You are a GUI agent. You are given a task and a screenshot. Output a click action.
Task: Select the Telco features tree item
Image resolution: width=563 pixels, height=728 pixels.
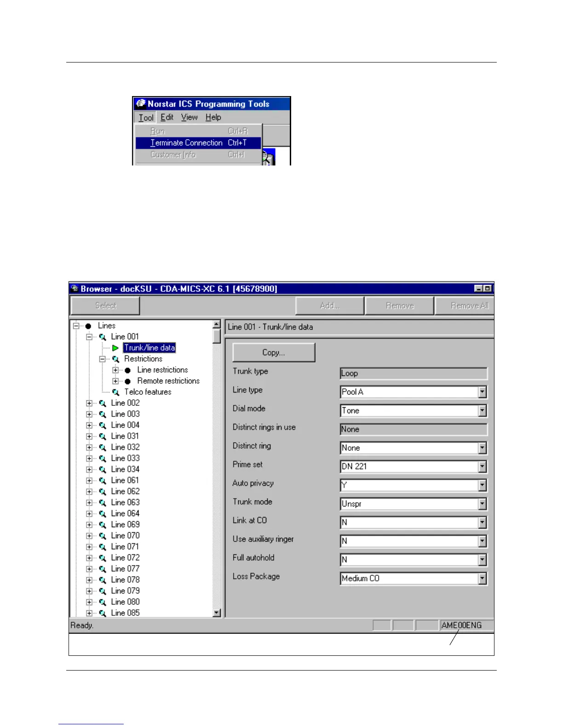click(x=148, y=392)
